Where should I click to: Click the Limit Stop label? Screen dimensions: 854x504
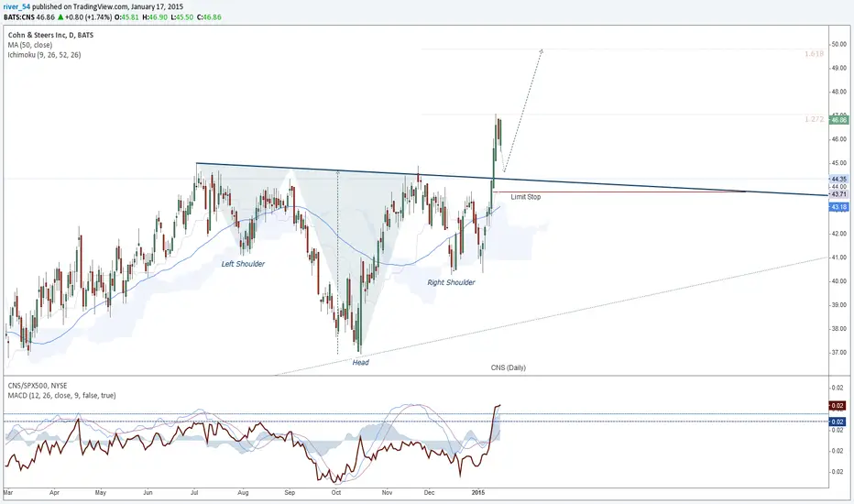[526, 197]
